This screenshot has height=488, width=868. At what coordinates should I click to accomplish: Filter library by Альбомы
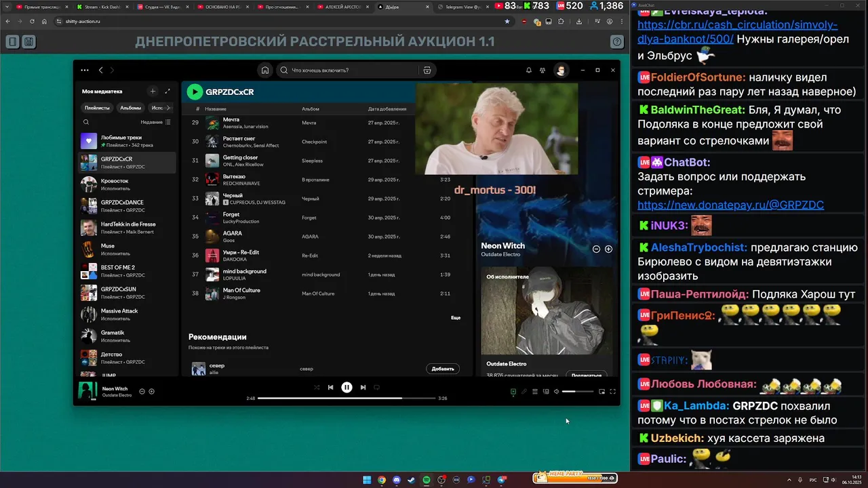tap(131, 108)
